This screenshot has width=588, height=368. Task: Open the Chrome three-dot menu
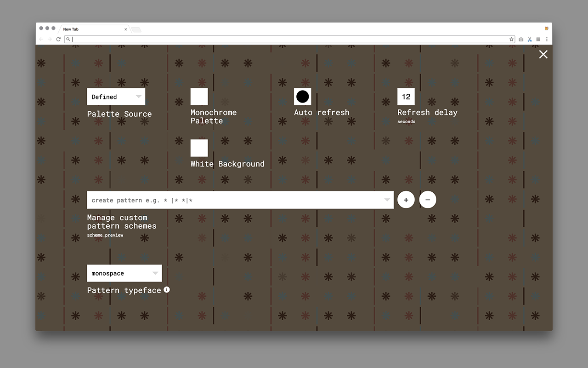coord(547,40)
